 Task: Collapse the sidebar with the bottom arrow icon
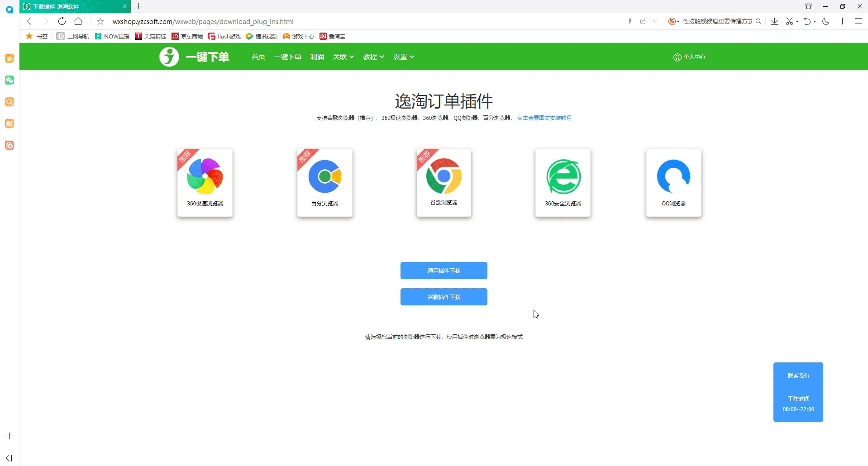coord(9,458)
